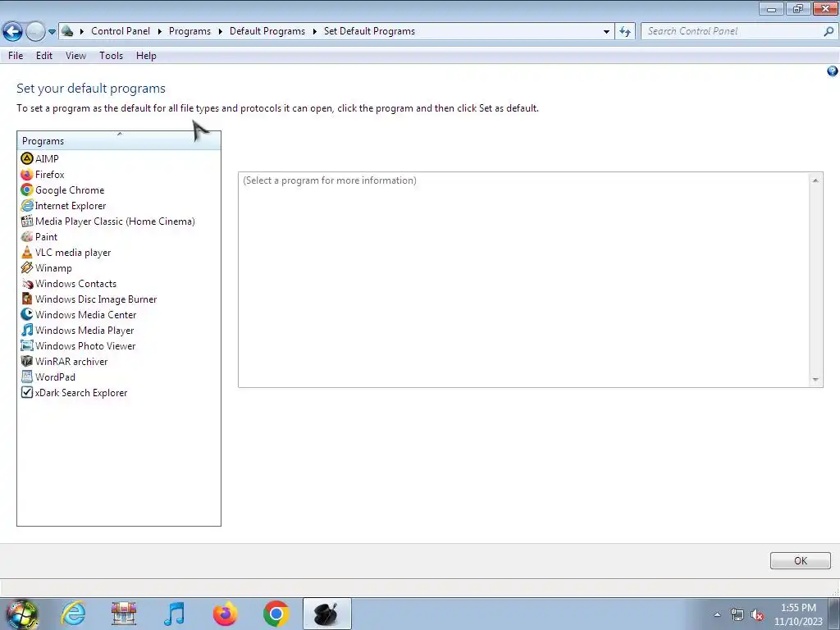Navigate to Programs breadcrumb
840x630 pixels.
189,31
